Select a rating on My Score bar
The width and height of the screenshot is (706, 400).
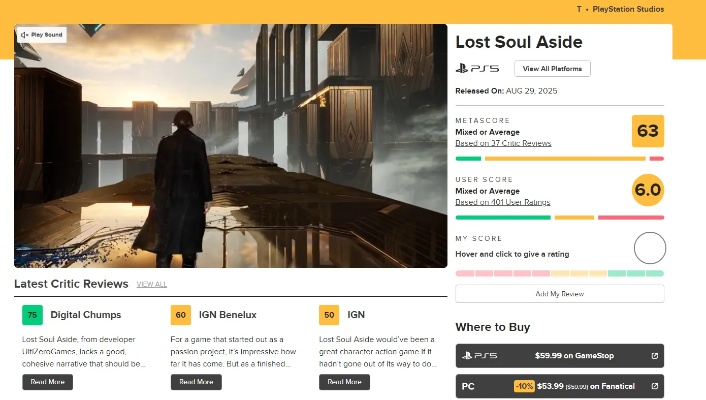pyautogui.click(x=559, y=273)
